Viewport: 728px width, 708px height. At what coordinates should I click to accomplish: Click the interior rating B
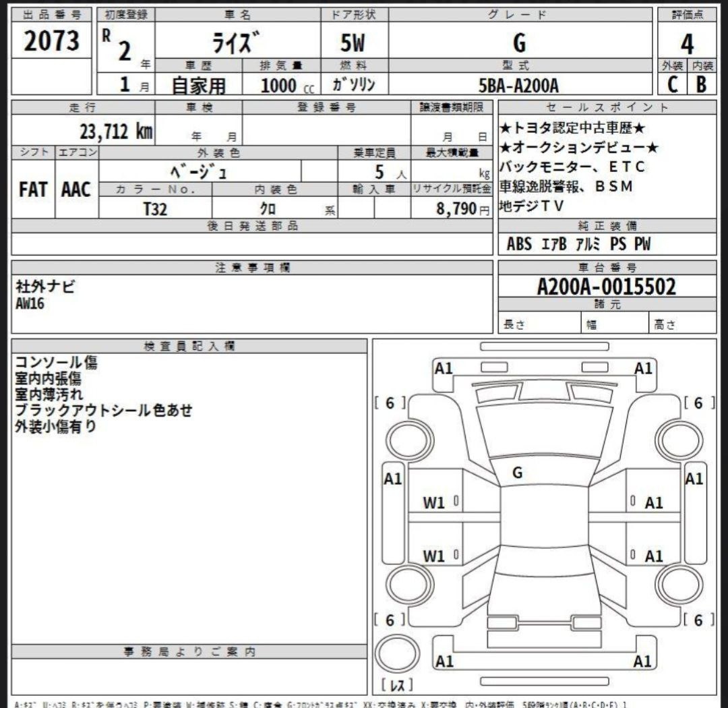point(701,84)
